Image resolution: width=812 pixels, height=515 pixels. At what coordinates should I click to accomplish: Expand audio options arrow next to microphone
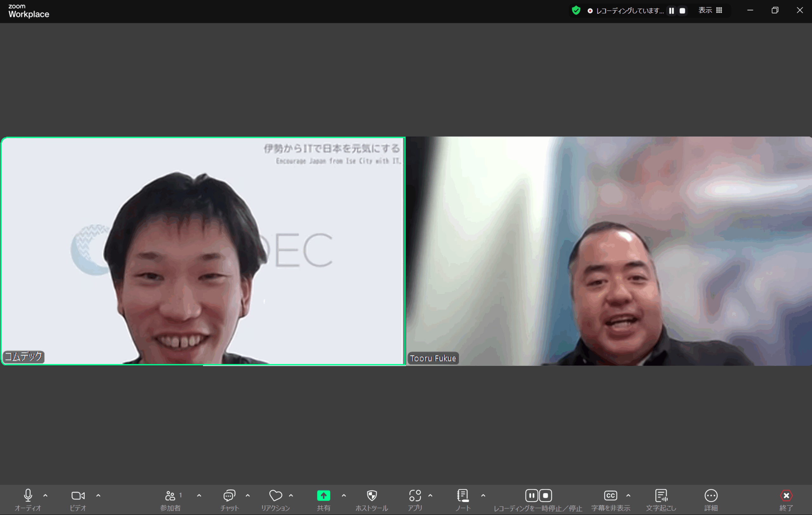[x=46, y=496]
